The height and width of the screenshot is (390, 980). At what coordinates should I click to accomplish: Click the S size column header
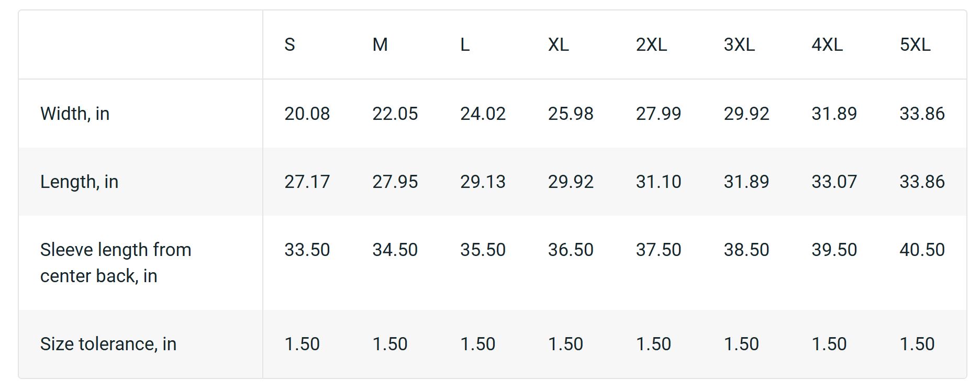pos(290,45)
